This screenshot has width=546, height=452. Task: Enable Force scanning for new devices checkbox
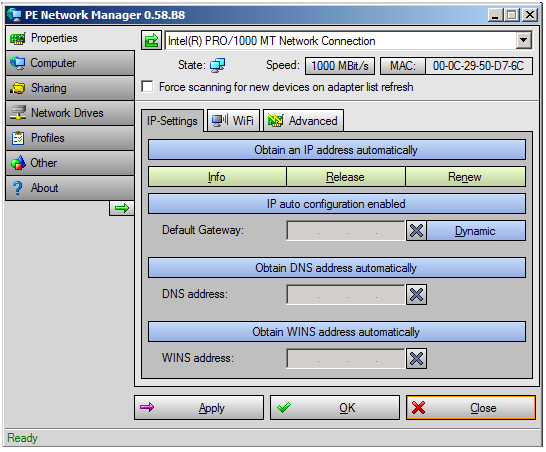(147, 86)
